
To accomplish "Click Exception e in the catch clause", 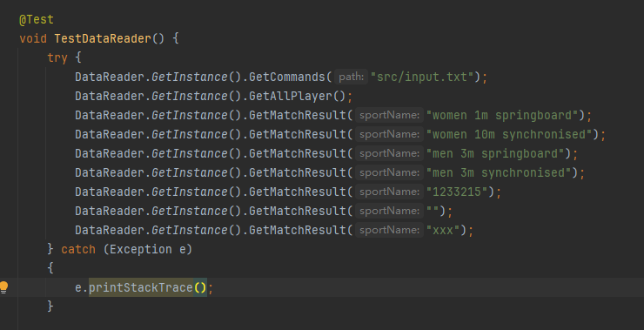I will pos(147,249).
